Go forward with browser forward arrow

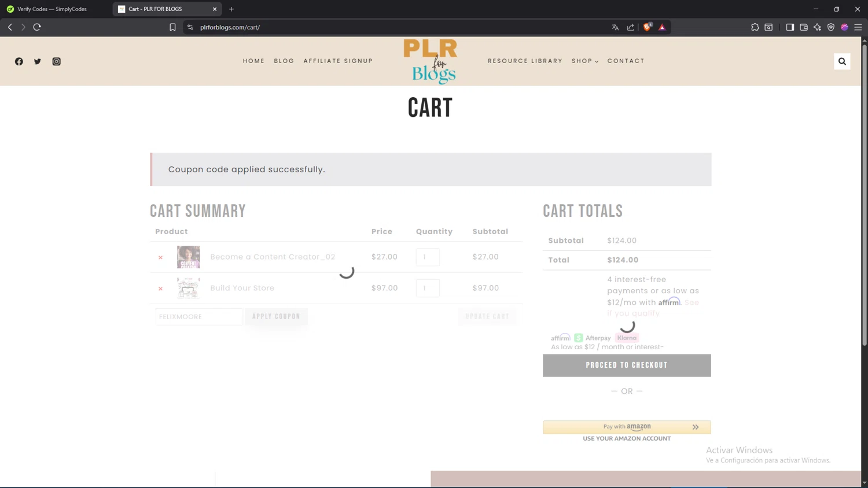coord(23,27)
